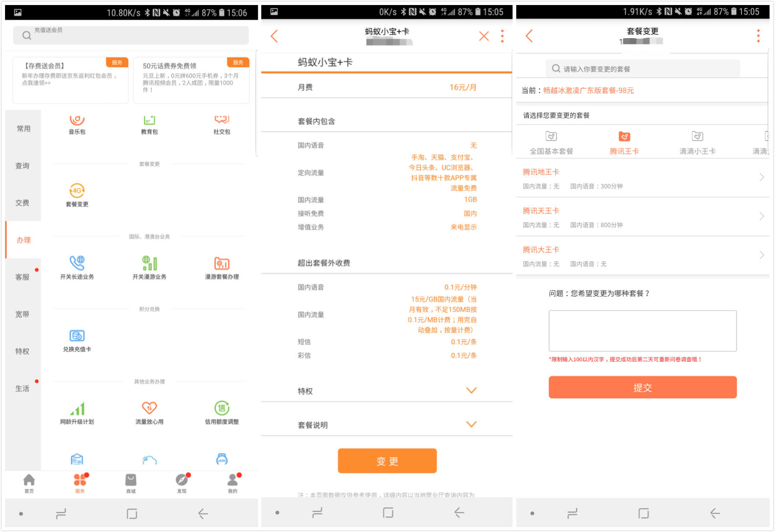Open 腾讯天王卡 plan details

pyautogui.click(x=642, y=217)
